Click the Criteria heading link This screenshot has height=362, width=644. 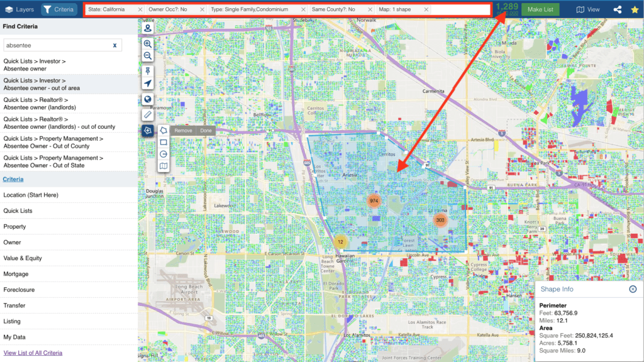click(x=13, y=179)
